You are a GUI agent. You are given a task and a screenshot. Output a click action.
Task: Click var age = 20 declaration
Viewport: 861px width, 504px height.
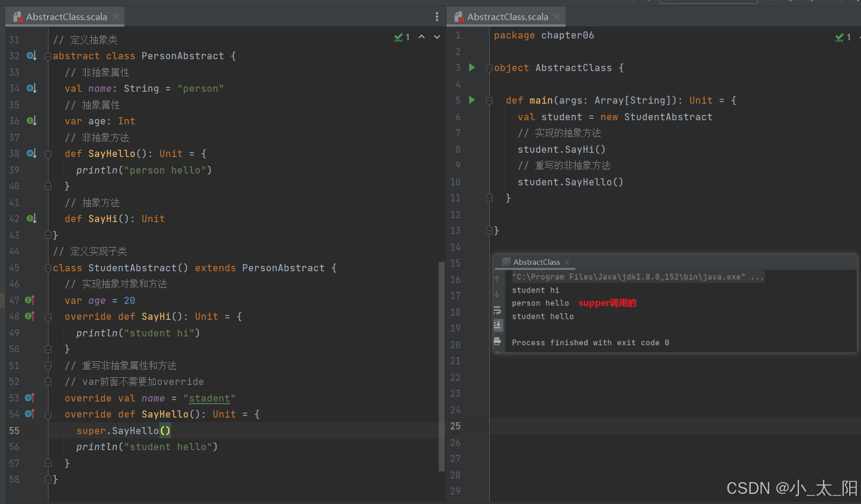100,300
